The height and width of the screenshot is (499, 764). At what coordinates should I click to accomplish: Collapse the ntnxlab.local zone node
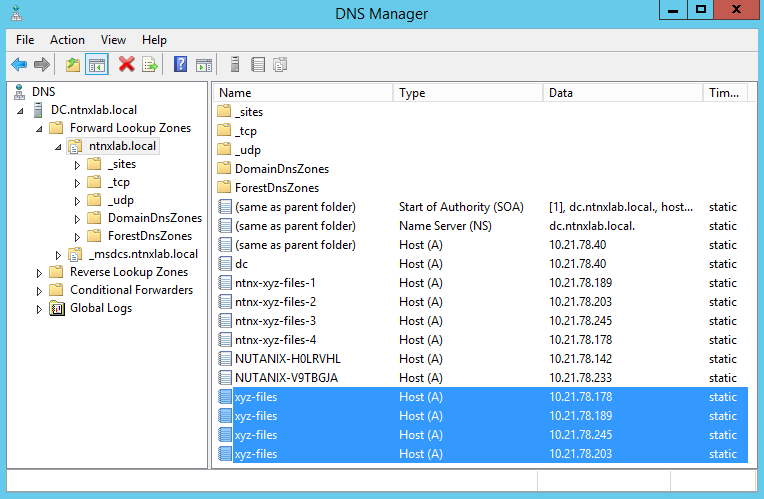[58, 147]
